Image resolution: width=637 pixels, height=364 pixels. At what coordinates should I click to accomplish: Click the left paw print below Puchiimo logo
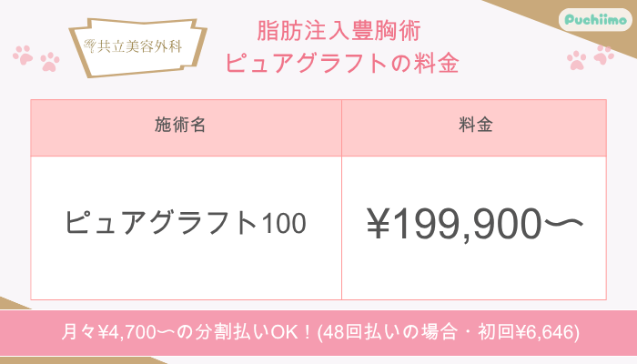click(x=577, y=60)
